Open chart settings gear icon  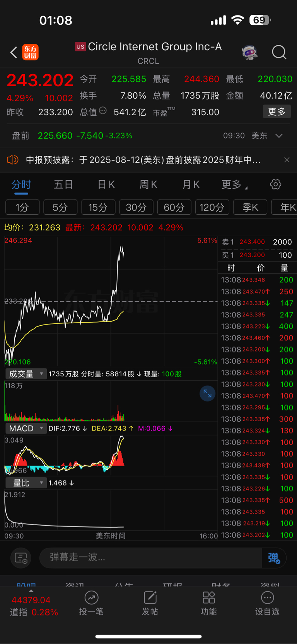pos(276,184)
